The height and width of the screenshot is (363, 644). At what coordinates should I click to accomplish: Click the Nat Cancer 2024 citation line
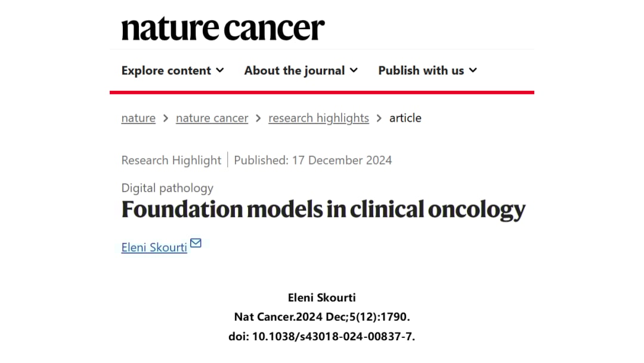(x=321, y=317)
